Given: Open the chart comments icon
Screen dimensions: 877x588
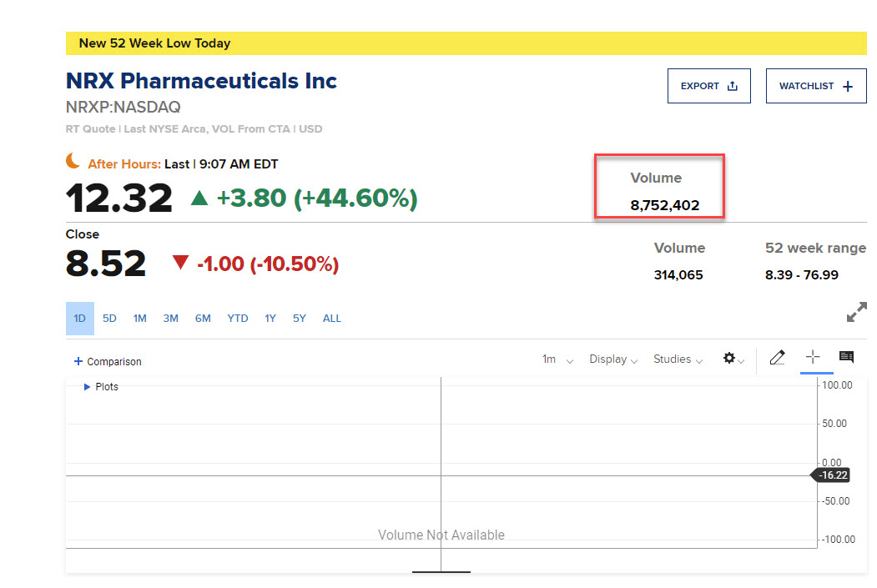Looking at the screenshot, I should [846, 357].
